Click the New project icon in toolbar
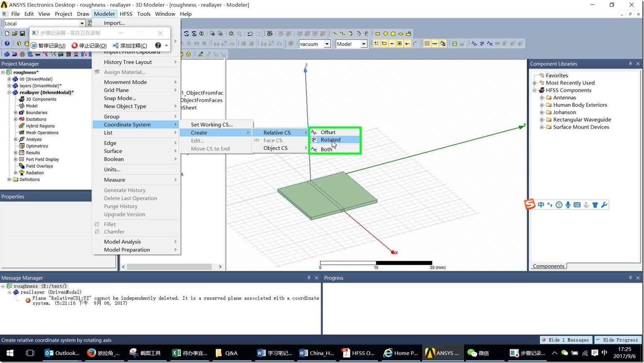The width and height of the screenshot is (644, 363). [x=7, y=33]
